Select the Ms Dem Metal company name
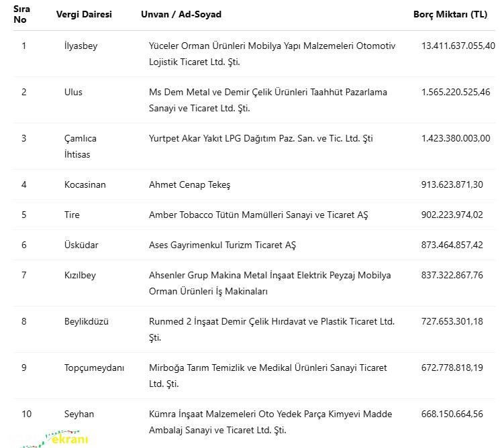Image resolution: width=504 pixels, height=448 pixels. click(268, 100)
